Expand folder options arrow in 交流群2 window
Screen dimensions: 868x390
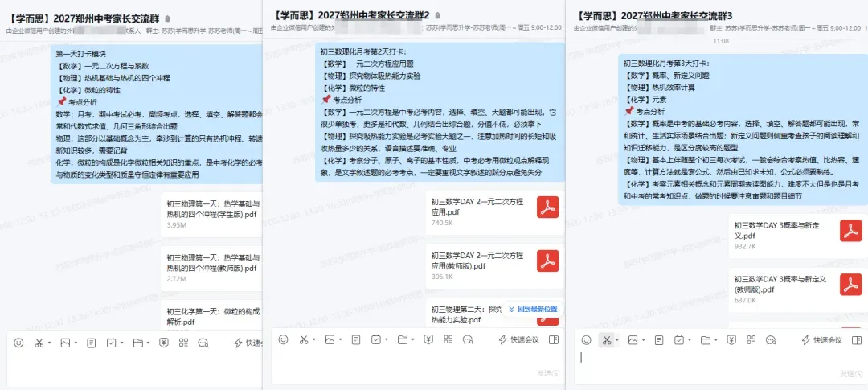click(x=413, y=339)
